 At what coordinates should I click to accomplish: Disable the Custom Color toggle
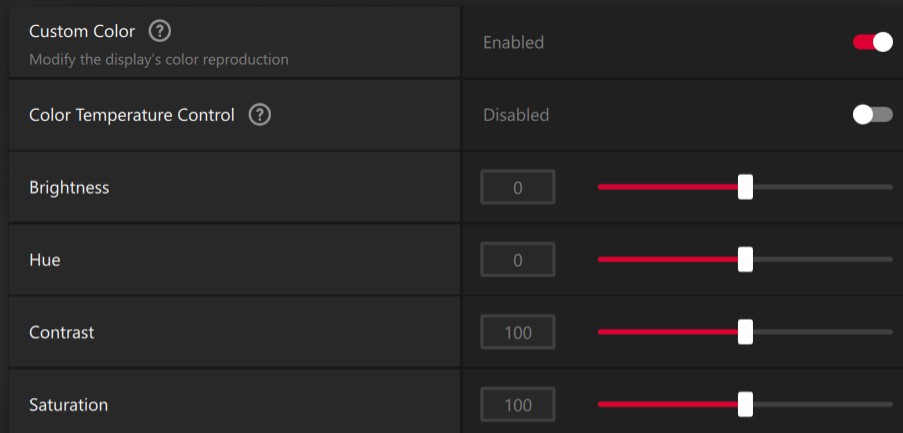pyautogui.click(x=872, y=42)
